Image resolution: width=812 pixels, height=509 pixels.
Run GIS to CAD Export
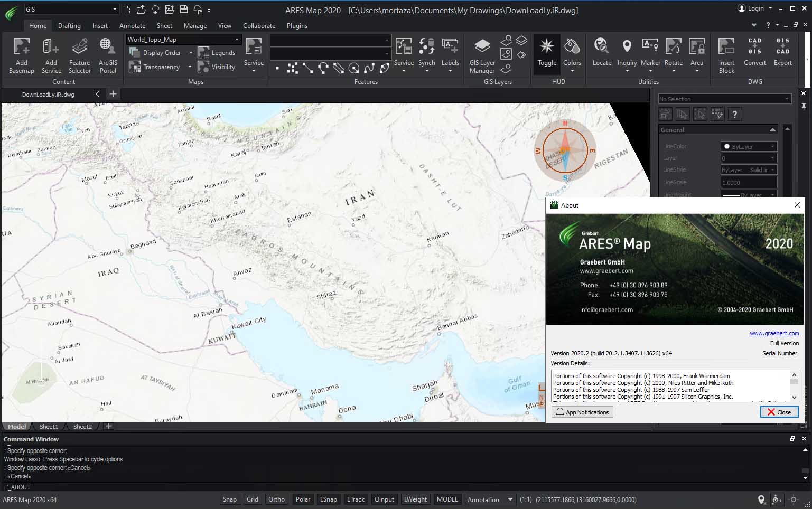[x=783, y=52]
